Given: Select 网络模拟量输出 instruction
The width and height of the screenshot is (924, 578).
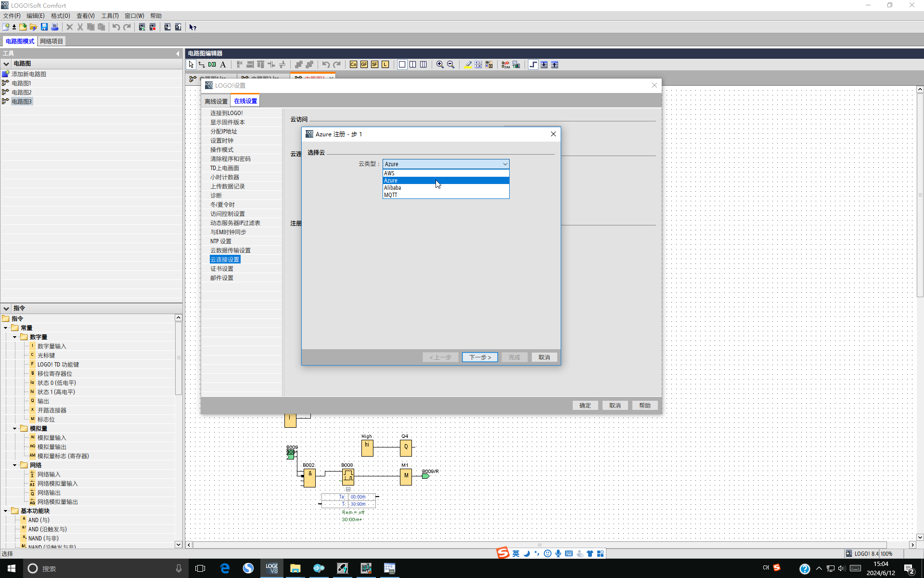Looking at the screenshot, I should (58, 502).
